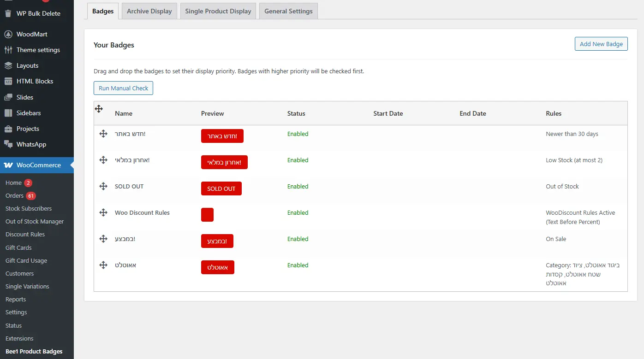
Task: Open Orders in WooCommerce submenu
Action: (x=14, y=196)
